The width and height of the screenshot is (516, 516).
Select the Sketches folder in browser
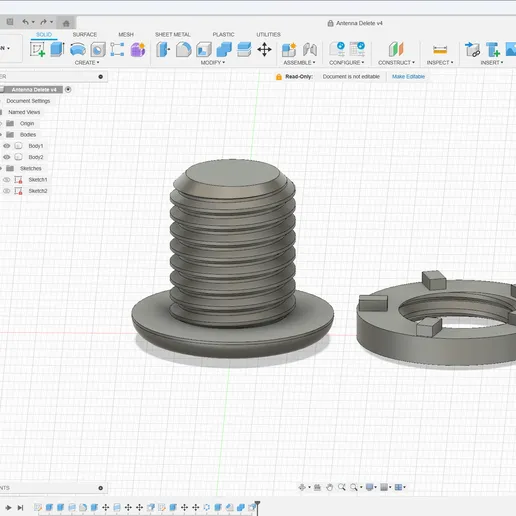coord(31,168)
